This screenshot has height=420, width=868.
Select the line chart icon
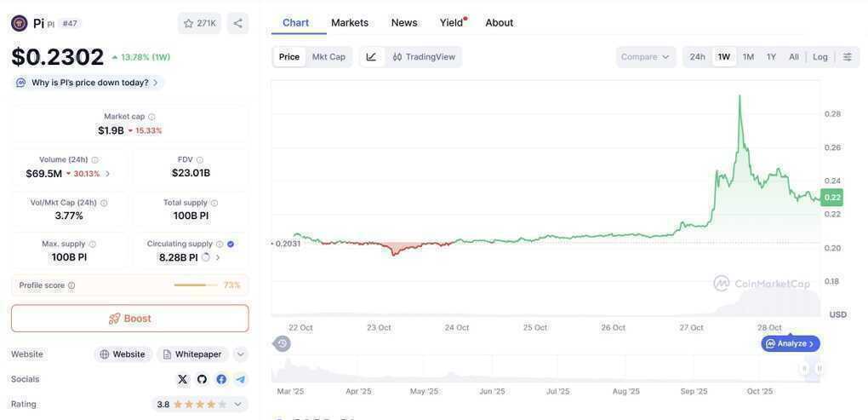(371, 57)
